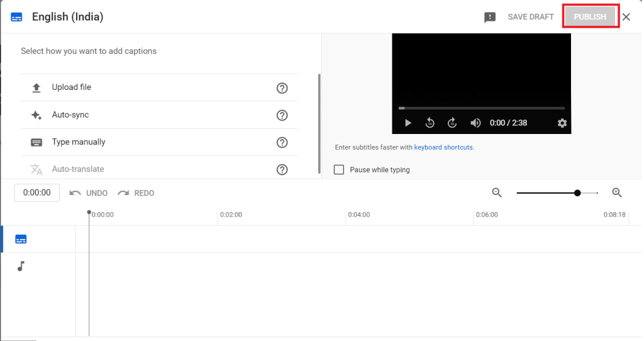Screen dimensions: 644x341
Task: Click the timeline zoom slider handle
Action: coord(577,193)
